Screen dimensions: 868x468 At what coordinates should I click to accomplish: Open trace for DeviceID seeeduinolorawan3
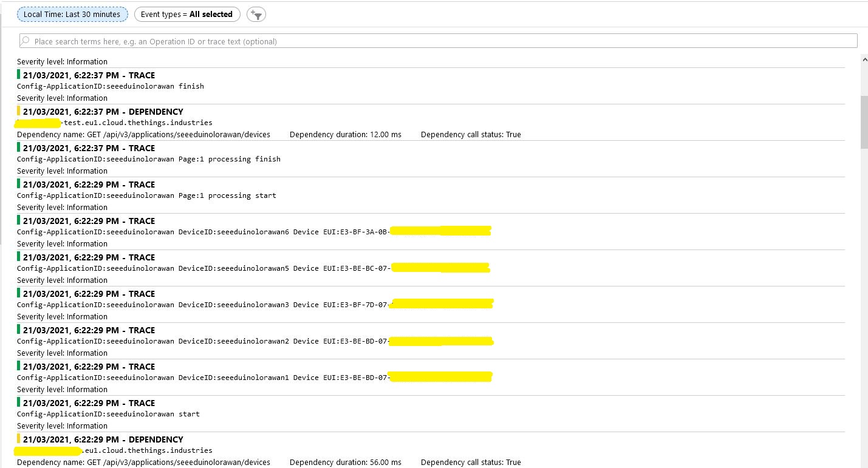203,305
